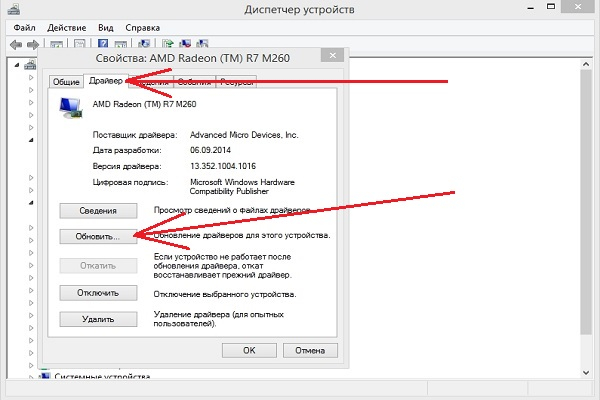Viewport: 600px width, 400px height.
Task: Click the Версия драйвера label
Action: click(x=127, y=166)
